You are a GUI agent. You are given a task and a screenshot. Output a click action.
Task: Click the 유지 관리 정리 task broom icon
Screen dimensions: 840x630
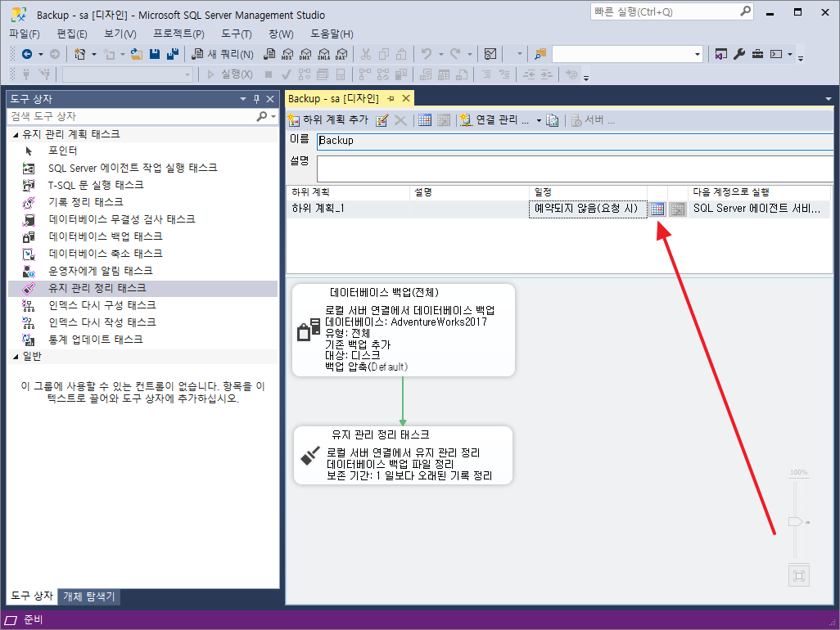point(311,456)
